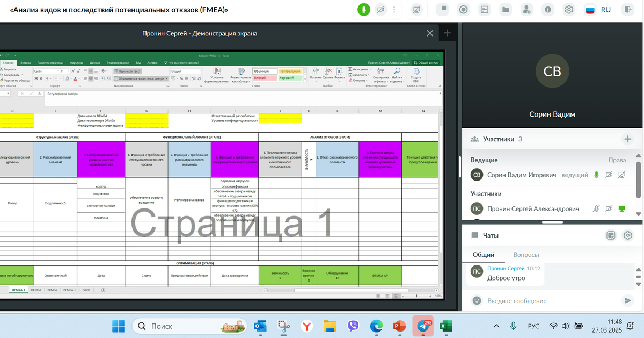Select the Лист1 sheet tab
This screenshot has width=644, height=338.
[x=86, y=290]
